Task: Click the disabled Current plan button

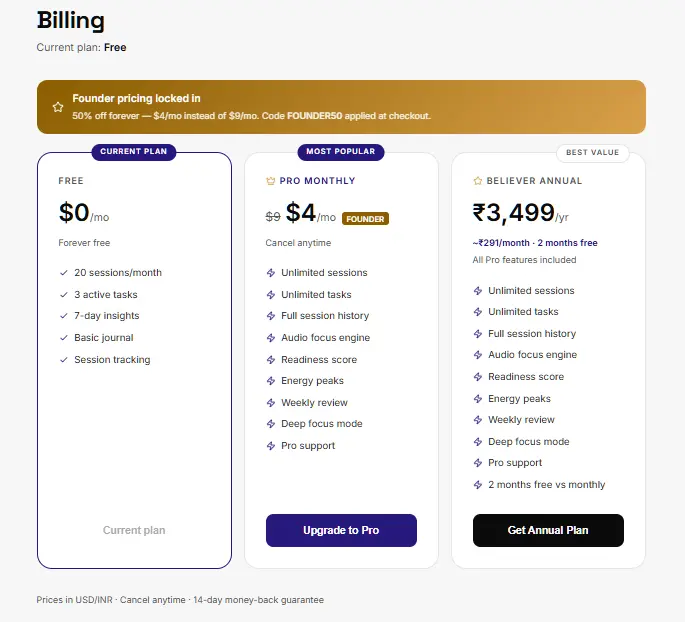Action: pyautogui.click(x=134, y=530)
